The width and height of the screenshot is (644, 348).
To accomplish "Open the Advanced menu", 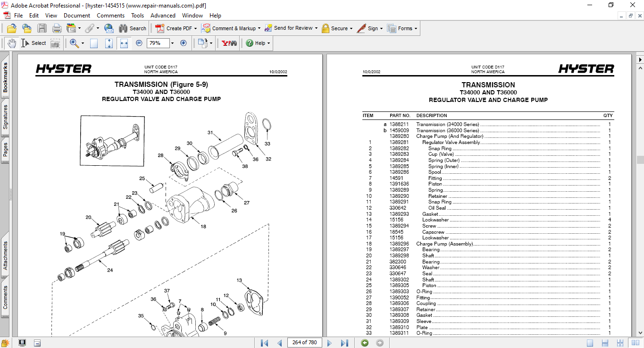I will pos(163,16).
